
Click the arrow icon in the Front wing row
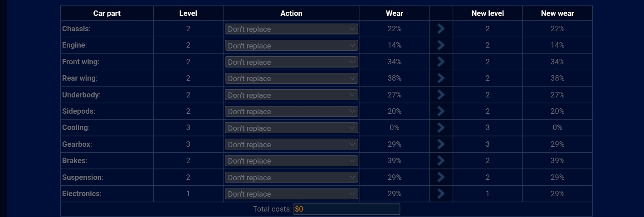pyautogui.click(x=441, y=62)
